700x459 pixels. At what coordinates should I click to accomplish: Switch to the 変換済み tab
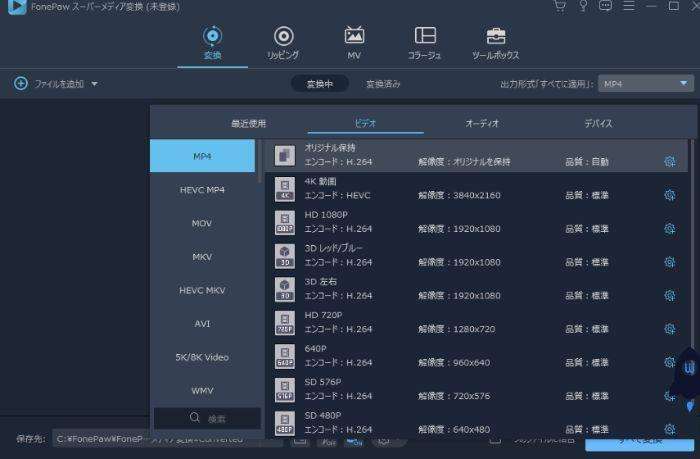383,83
